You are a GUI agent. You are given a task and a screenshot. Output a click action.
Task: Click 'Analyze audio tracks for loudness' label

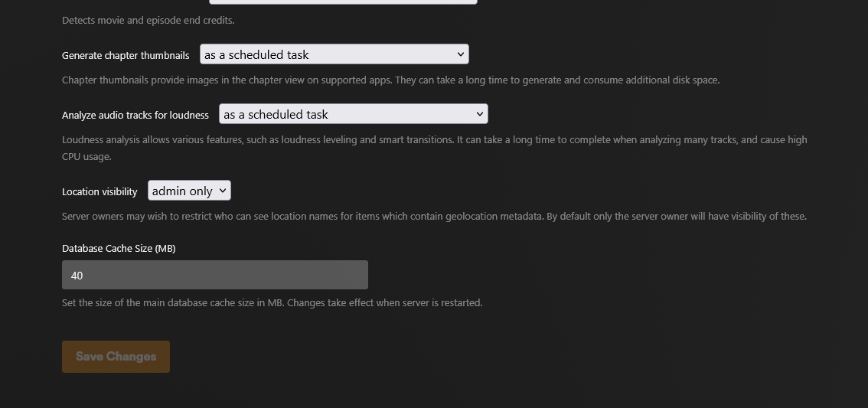pyautogui.click(x=135, y=115)
